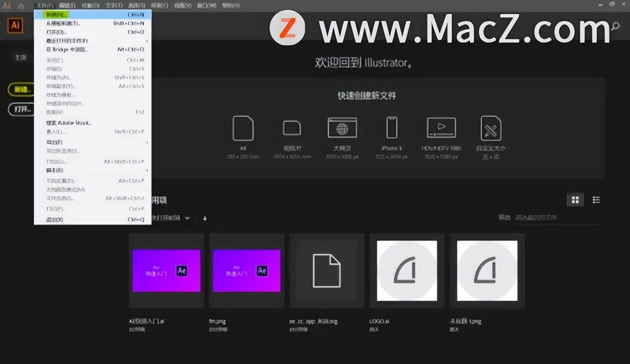Screen dimensions: 630x364
Task: Create a new A4 document preset
Action: pos(243,128)
